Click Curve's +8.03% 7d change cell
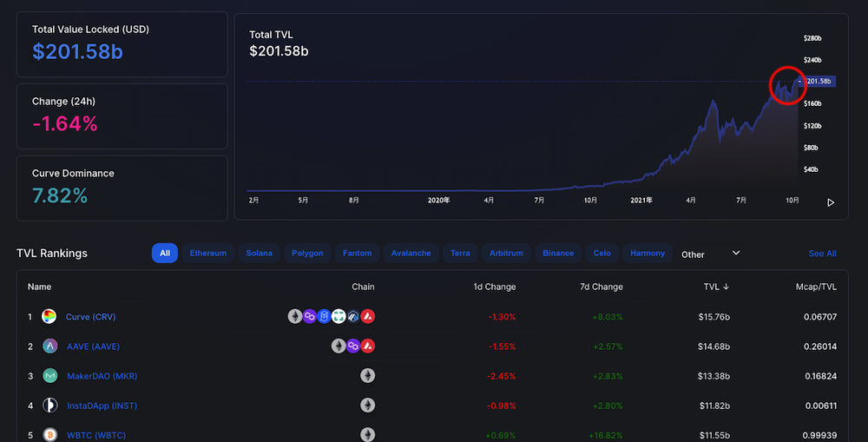This screenshot has width=868, height=442. 608,317
